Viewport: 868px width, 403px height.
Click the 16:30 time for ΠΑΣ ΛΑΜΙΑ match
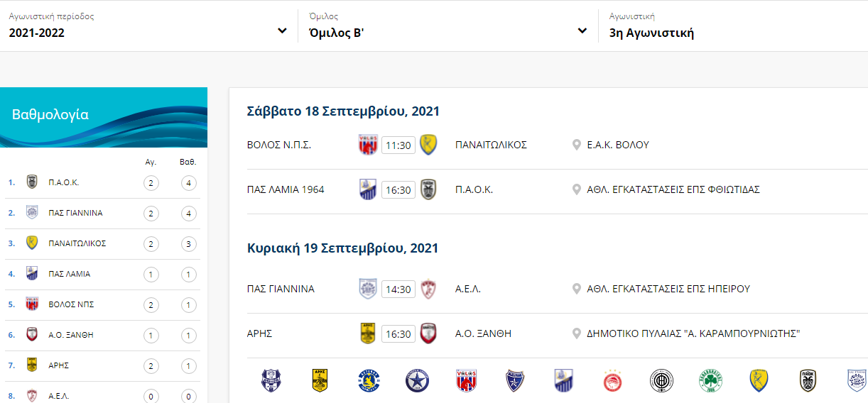click(398, 190)
